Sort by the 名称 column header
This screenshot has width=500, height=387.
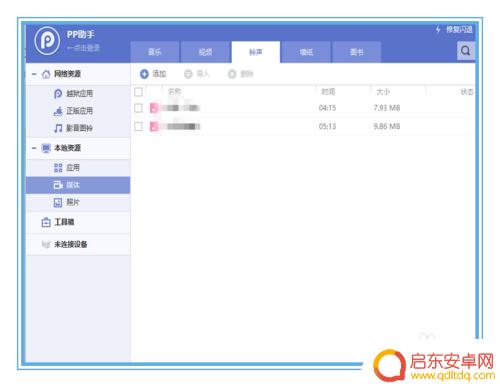(174, 91)
